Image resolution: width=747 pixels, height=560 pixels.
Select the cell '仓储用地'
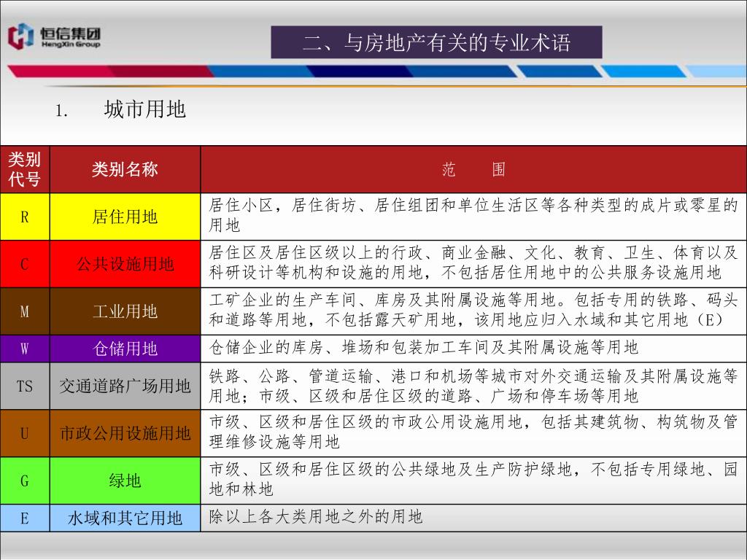pyautogui.click(x=125, y=349)
